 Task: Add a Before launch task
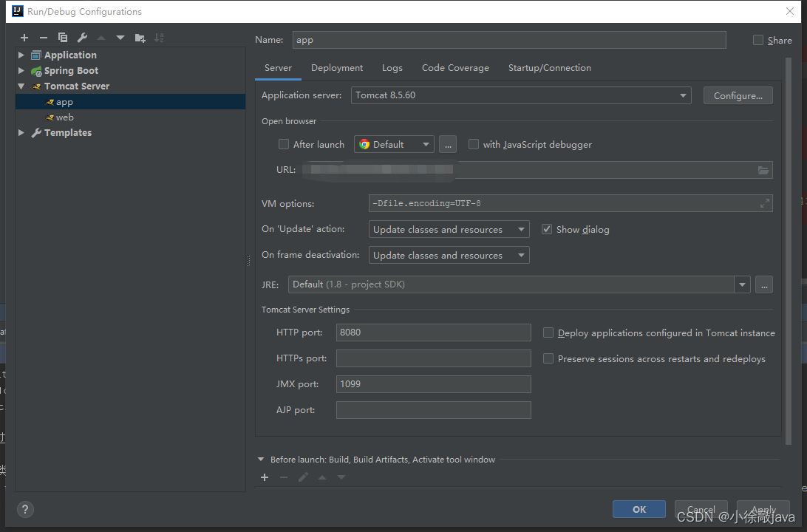coord(265,477)
